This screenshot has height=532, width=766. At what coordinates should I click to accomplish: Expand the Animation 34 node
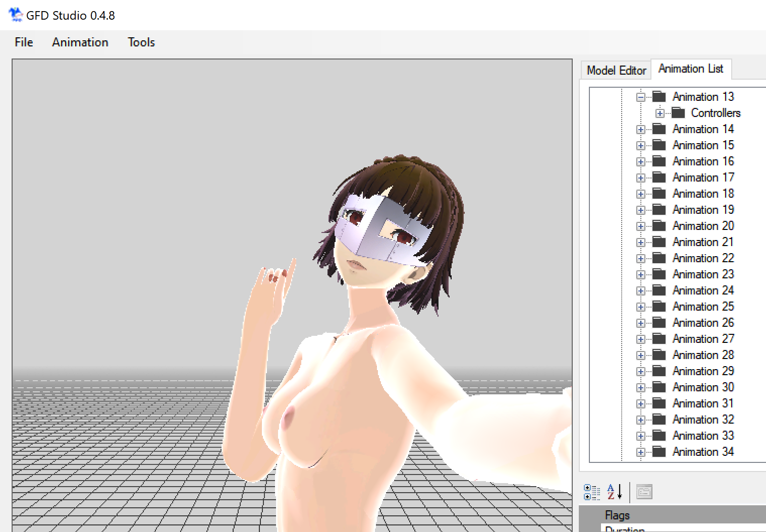coord(641,452)
